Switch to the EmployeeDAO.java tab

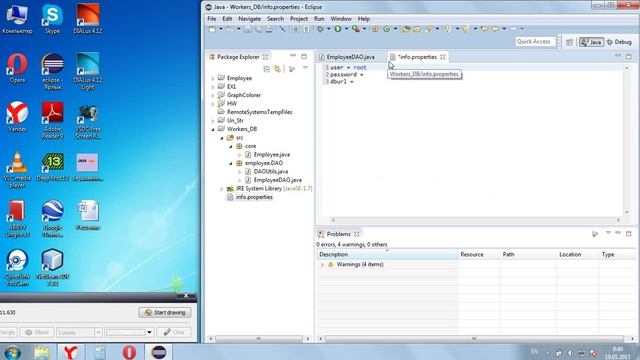[x=350, y=57]
